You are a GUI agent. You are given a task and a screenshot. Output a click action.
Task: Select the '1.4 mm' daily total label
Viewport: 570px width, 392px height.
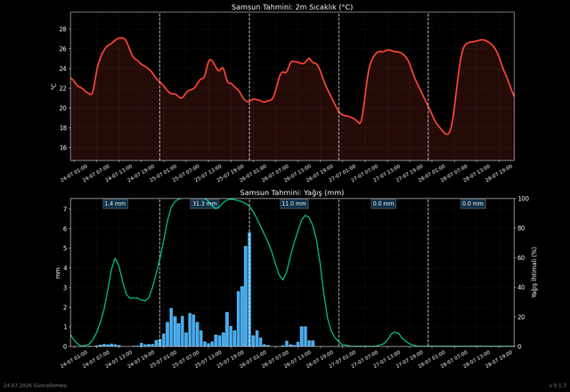[x=115, y=204]
